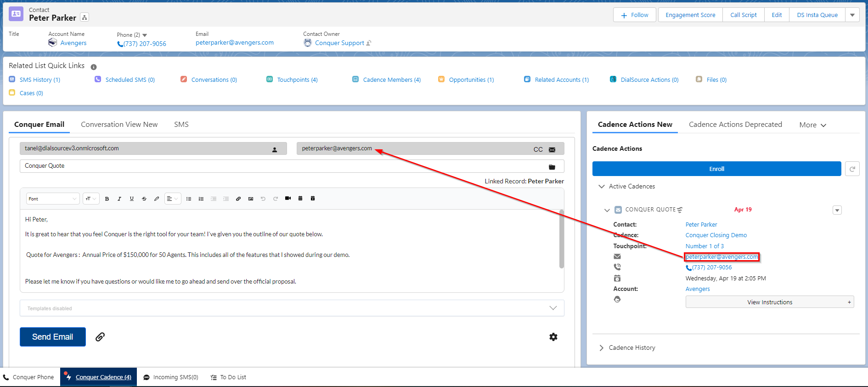The width and height of the screenshot is (868, 387).
Task: Open the To Do List utility item
Action: [x=228, y=377]
